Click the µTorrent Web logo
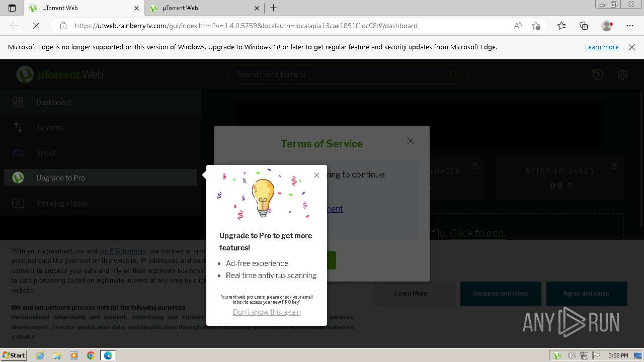This screenshot has width=644, height=362. tap(60, 74)
